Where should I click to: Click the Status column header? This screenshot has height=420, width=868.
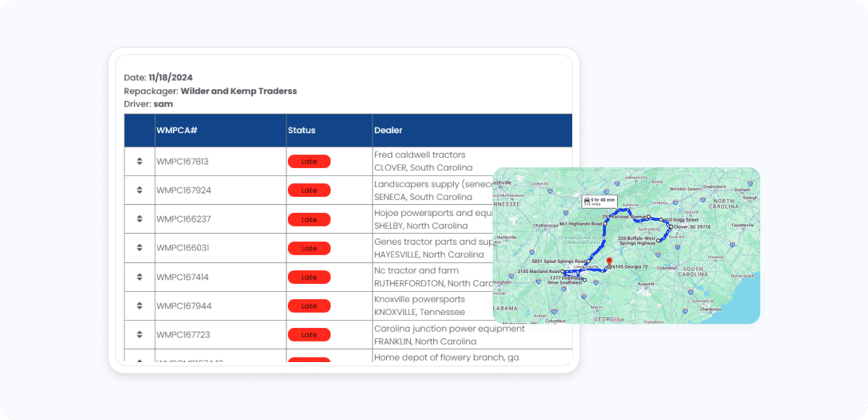click(x=302, y=130)
